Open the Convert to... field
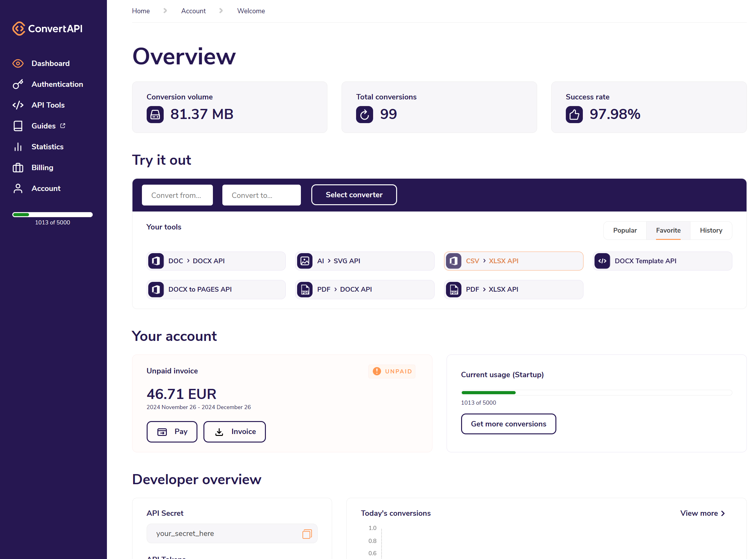 261,195
